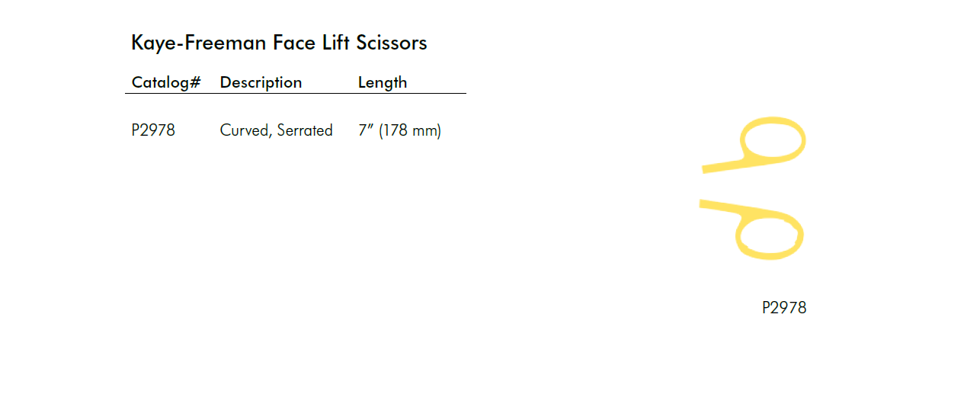Click the word Scissors in the heading
This screenshot has width=980, height=420.
click(x=392, y=43)
